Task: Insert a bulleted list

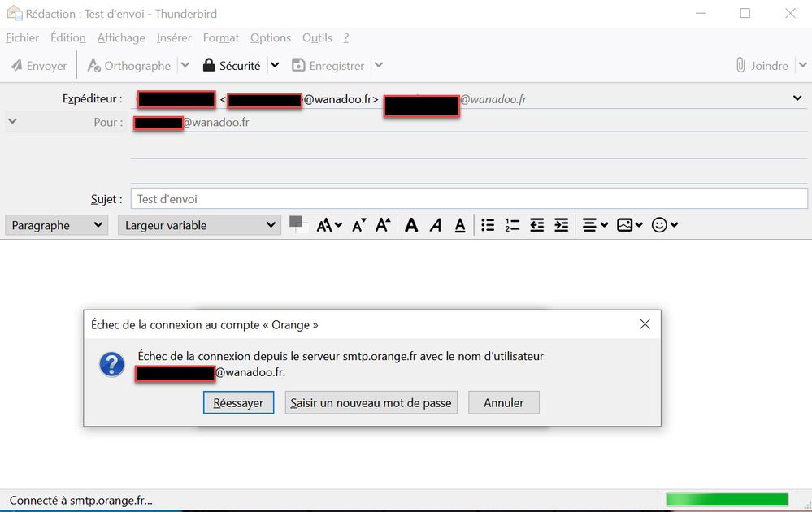Action: coord(487,225)
